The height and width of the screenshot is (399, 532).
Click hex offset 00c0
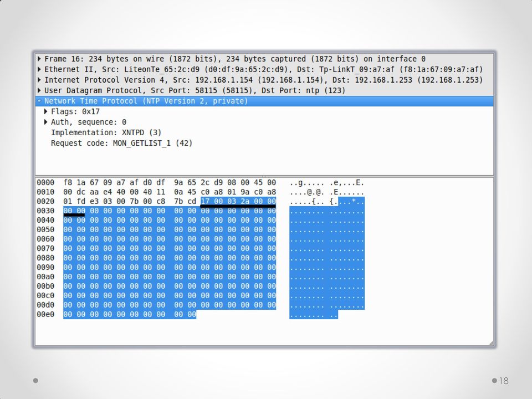45,295
